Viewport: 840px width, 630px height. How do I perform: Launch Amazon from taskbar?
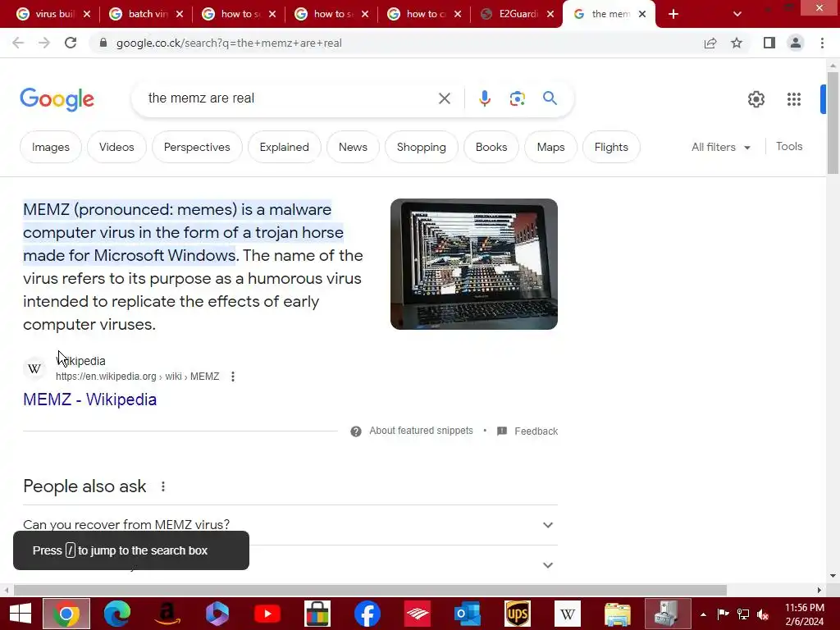(x=167, y=614)
